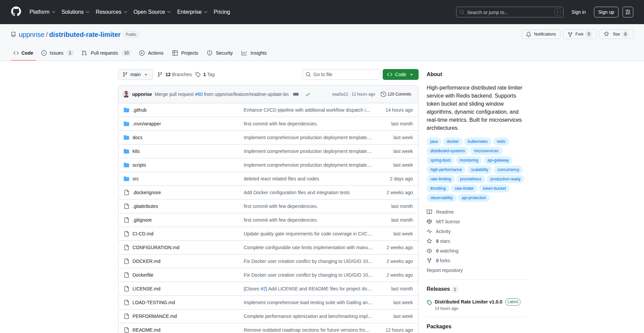Switch to the Security tab
The height and width of the screenshot is (333, 644).
point(220,53)
